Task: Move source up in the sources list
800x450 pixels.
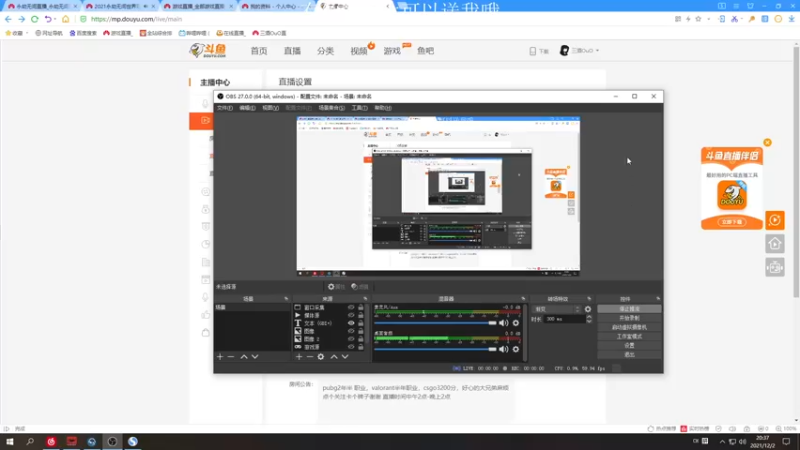Action: pyautogui.click(x=334, y=357)
